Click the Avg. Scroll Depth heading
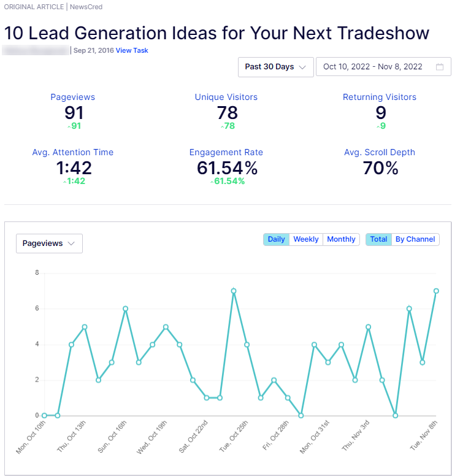Viewport: 452px width, 476px height. pyautogui.click(x=380, y=152)
